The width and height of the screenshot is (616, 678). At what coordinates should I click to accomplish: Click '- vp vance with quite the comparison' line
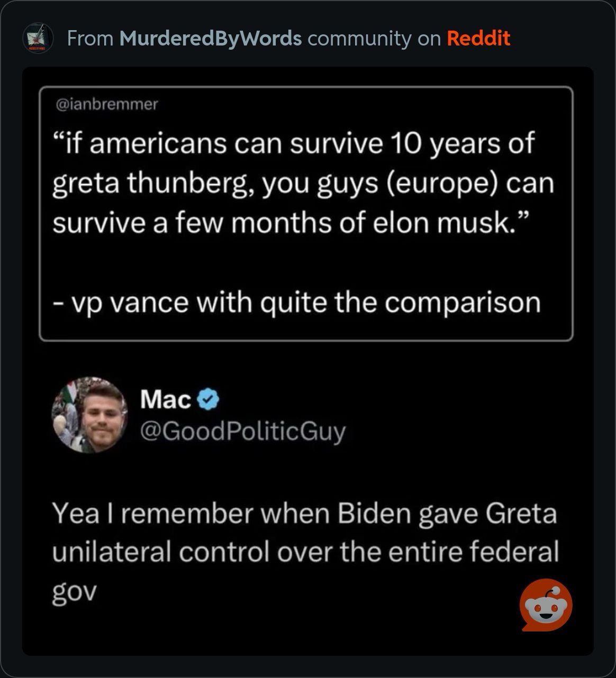click(x=296, y=303)
